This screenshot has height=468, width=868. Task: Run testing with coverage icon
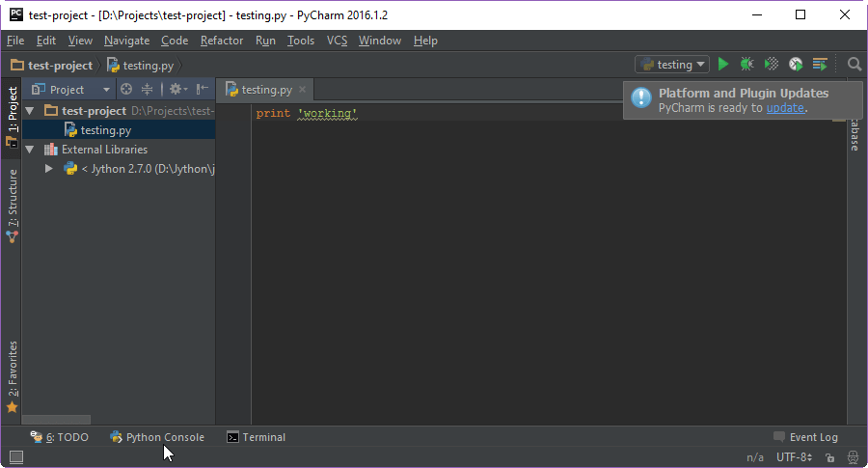[x=772, y=65]
